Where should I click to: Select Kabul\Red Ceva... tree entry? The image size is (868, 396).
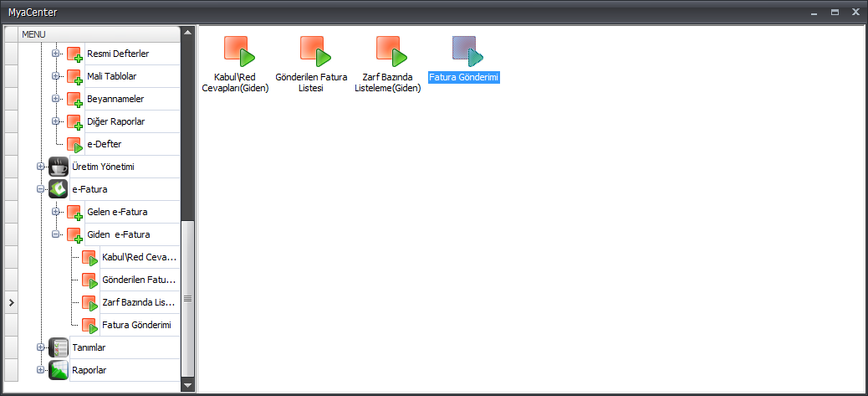(139, 258)
